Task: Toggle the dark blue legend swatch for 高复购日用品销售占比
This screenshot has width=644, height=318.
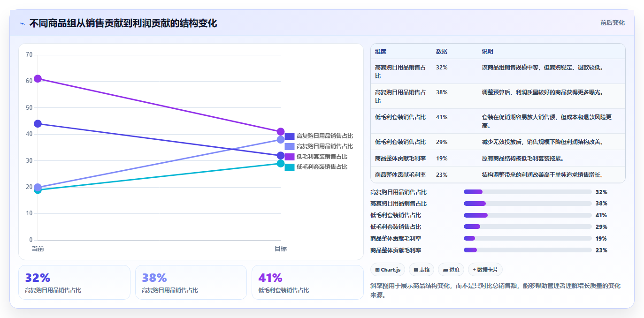Action: pos(290,136)
